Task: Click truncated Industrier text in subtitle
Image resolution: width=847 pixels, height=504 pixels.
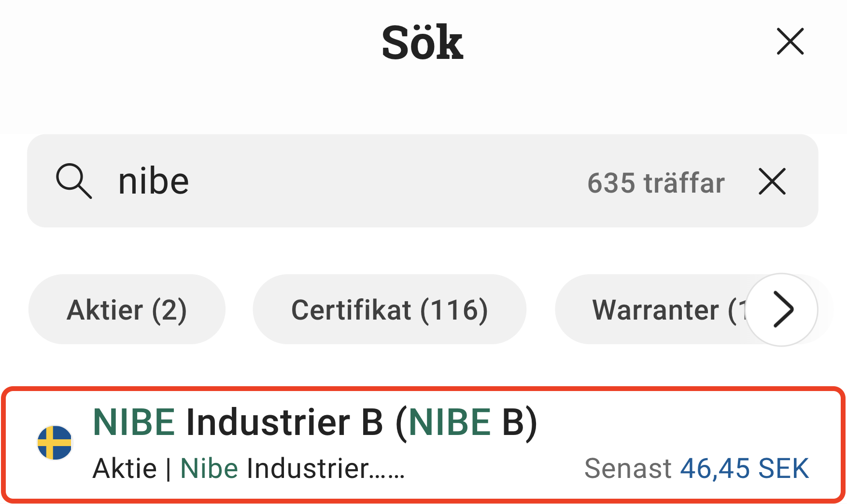Action: (325, 468)
